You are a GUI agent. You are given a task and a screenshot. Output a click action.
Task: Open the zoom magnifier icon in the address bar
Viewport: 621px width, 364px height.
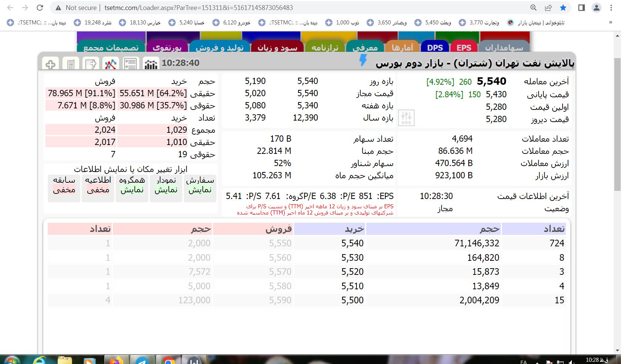[533, 7]
